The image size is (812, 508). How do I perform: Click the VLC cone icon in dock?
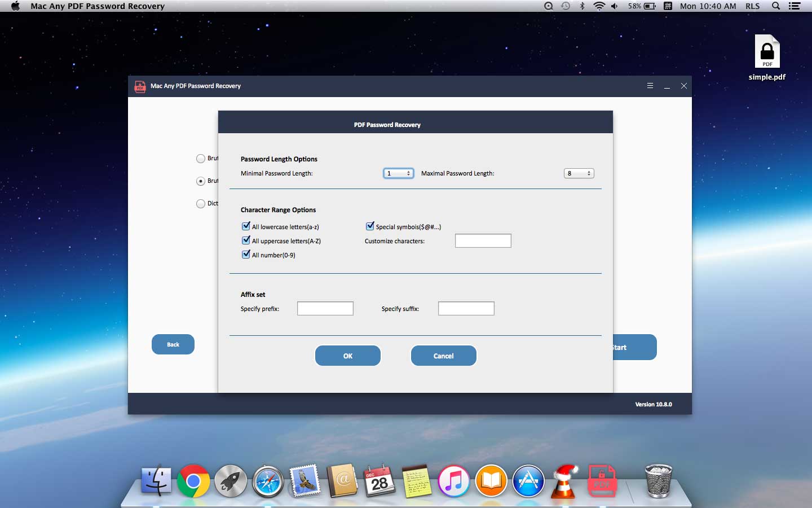click(565, 481)
